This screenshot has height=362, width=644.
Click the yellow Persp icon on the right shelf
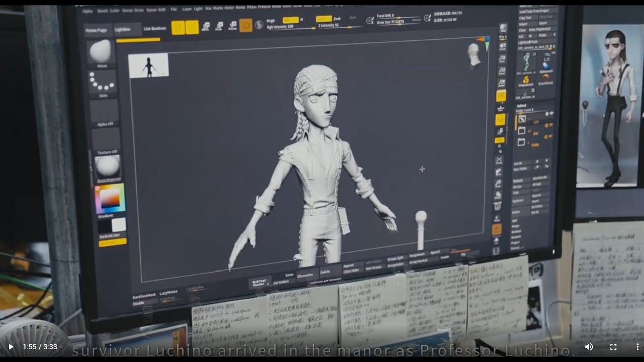pyautogui.click(x=501, y=96)
